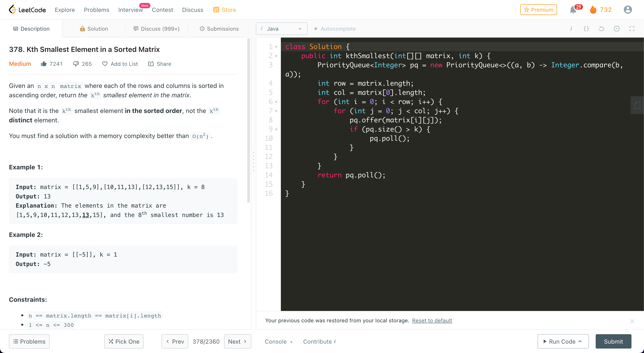
Task: Open the user profile avatar
Action: (627, 10)
